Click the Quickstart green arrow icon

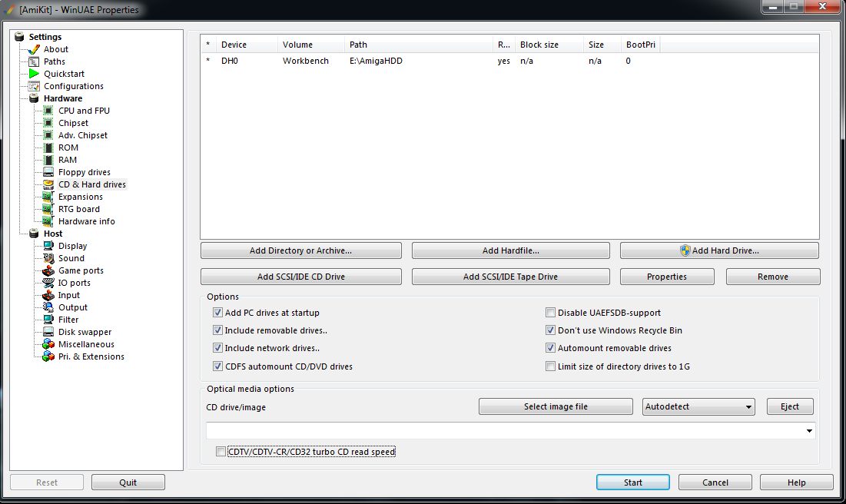click(34, 74)
